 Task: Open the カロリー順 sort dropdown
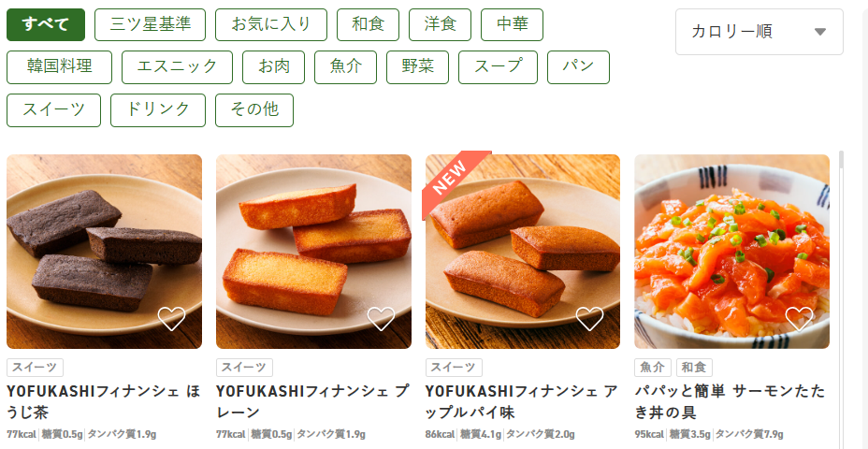tap(759, 32)
